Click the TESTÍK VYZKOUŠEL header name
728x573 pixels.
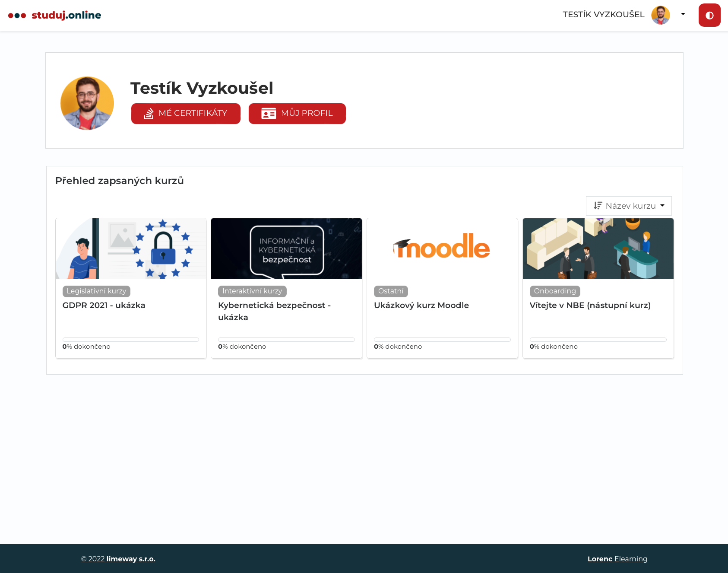[x=603, y=15]
